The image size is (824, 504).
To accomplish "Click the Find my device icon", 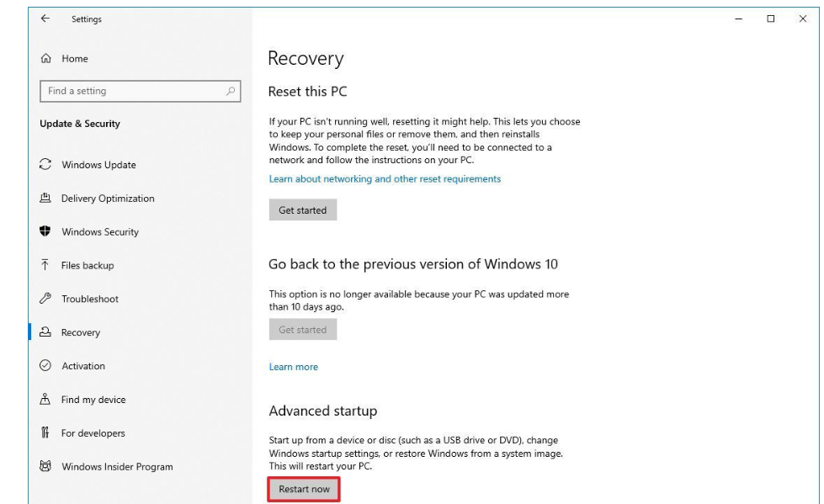I will click(45, 400).
